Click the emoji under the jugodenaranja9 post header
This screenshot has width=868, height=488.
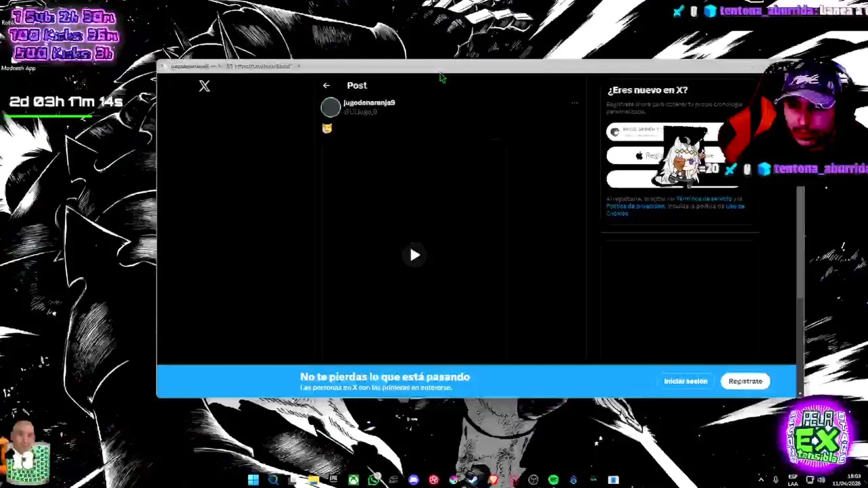(327, 128)
